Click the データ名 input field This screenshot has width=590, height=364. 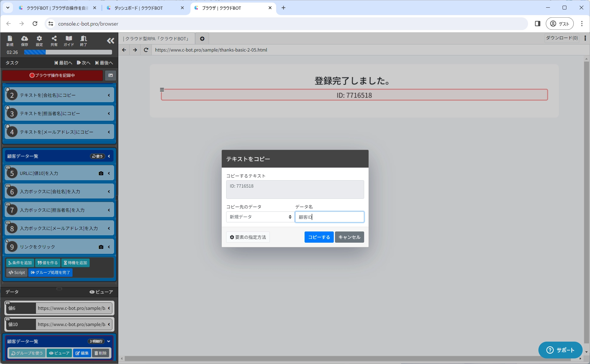[329, 217]
